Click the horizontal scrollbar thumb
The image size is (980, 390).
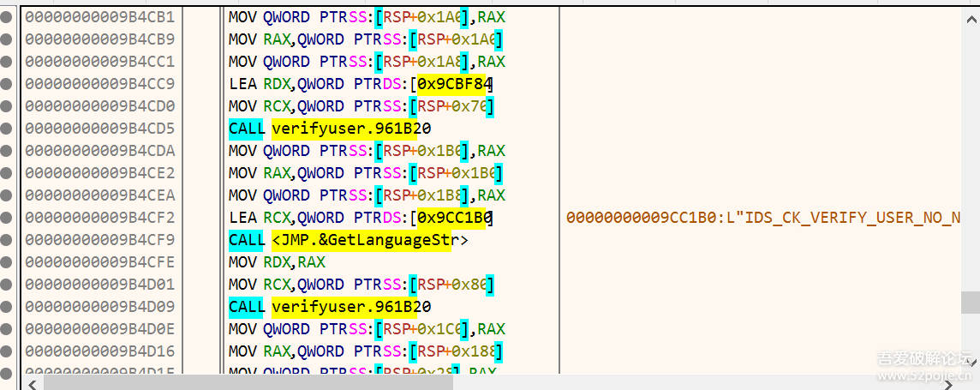point(248,382)
